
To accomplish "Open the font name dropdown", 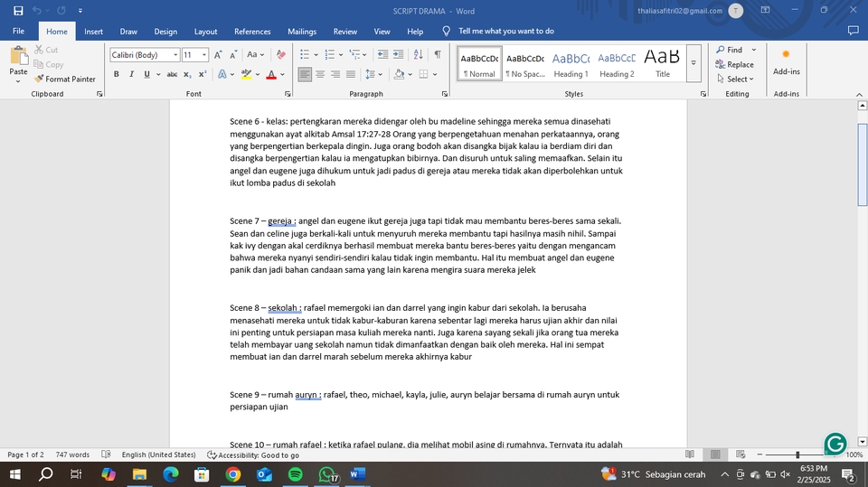I will (175, 55).
